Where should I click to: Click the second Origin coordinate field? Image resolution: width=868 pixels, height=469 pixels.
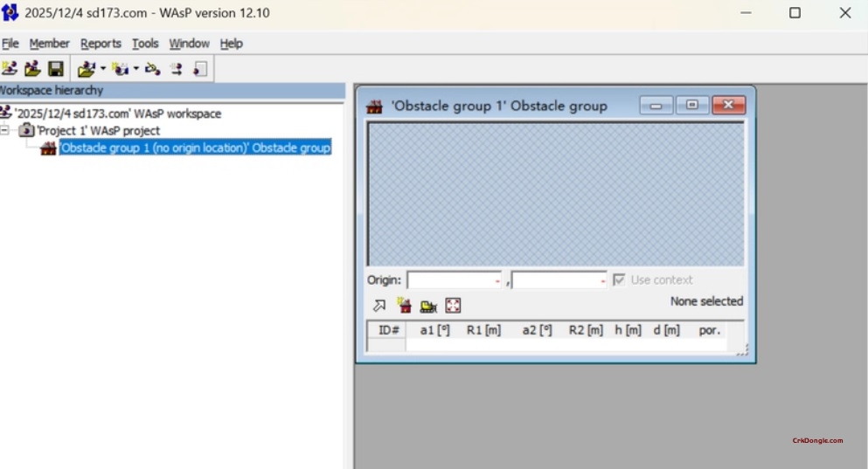(x=559, y=280)
